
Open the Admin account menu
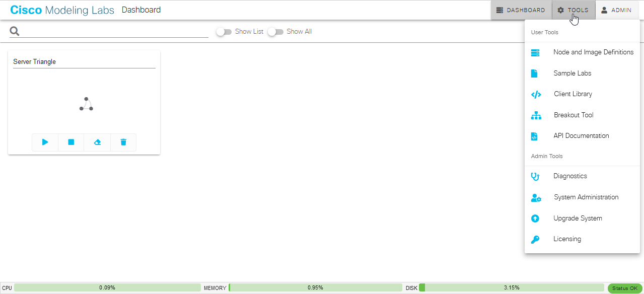point(616,10)
